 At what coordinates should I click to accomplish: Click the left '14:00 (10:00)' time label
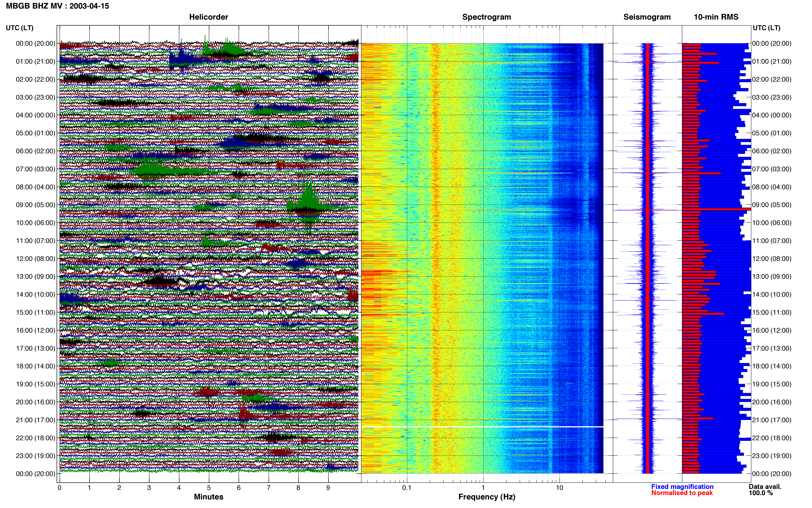[36, 294]
